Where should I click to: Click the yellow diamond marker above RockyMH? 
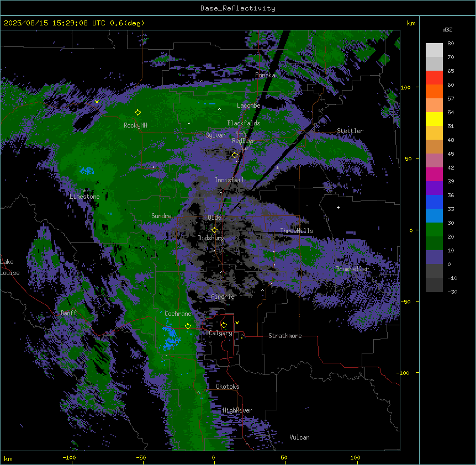pos(137,113)
